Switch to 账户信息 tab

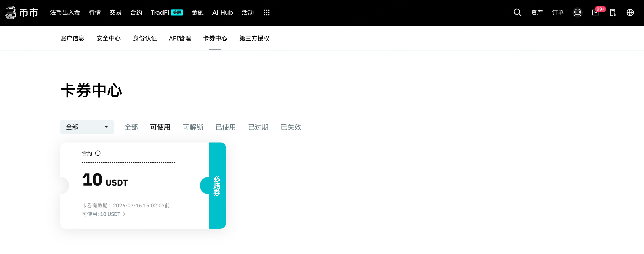(x=72, y=38)
